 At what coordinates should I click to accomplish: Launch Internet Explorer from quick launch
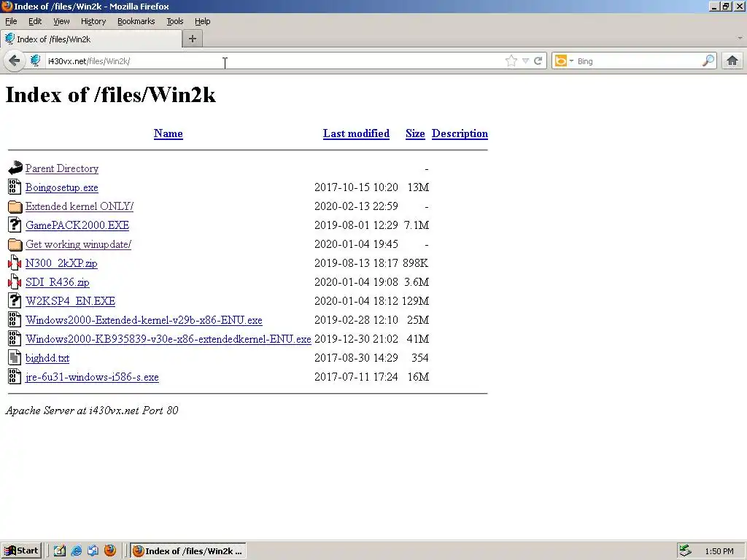pos(76,551)
